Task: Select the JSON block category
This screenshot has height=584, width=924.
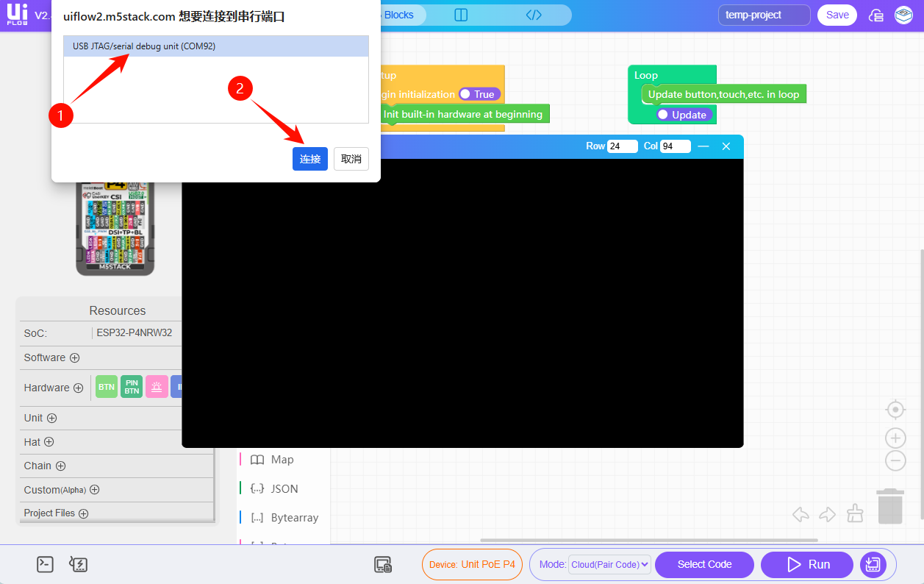Action: [x=284, y=488]
